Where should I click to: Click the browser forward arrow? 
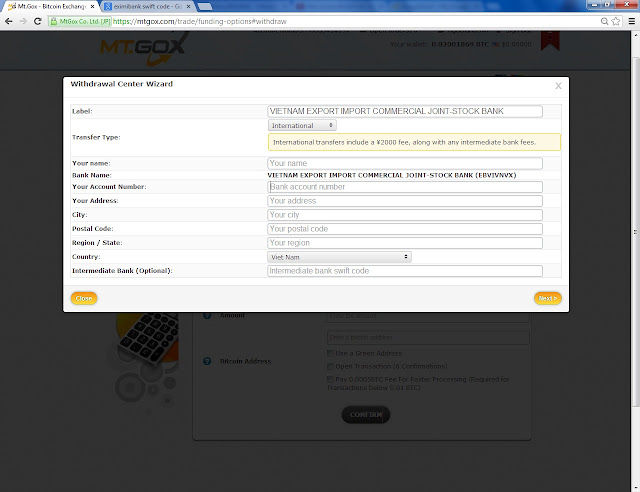tap(23, 21)
